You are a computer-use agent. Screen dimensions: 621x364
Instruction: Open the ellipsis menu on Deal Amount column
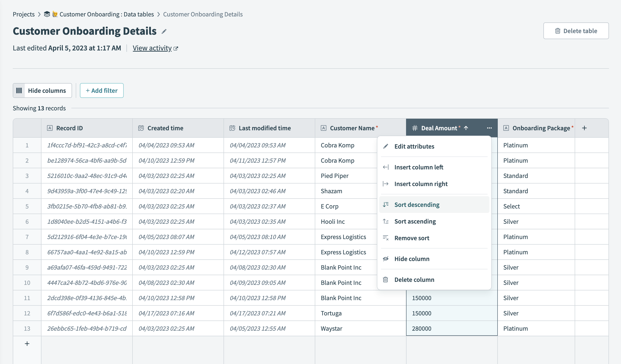pyautogui.click(x=489, y=128)
